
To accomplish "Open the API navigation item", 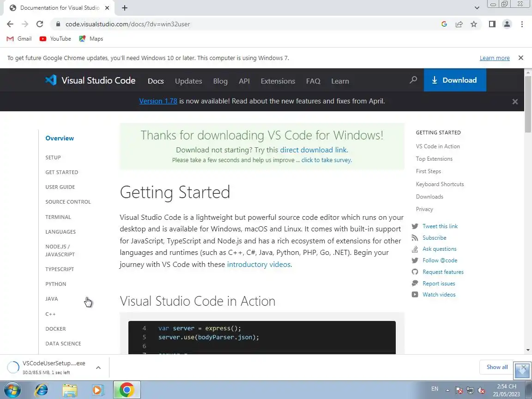I will [x=244, y=81].
